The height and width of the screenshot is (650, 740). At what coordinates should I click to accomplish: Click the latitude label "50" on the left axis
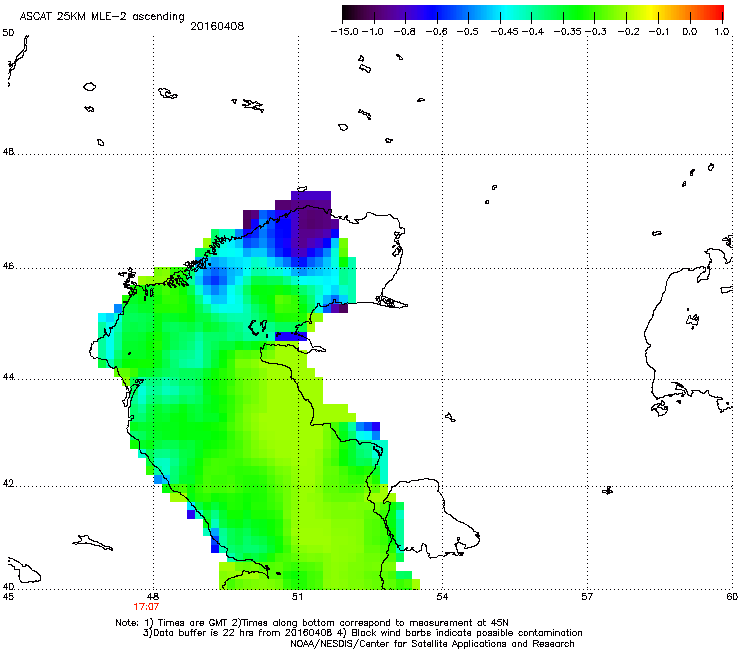pos(8,33)
